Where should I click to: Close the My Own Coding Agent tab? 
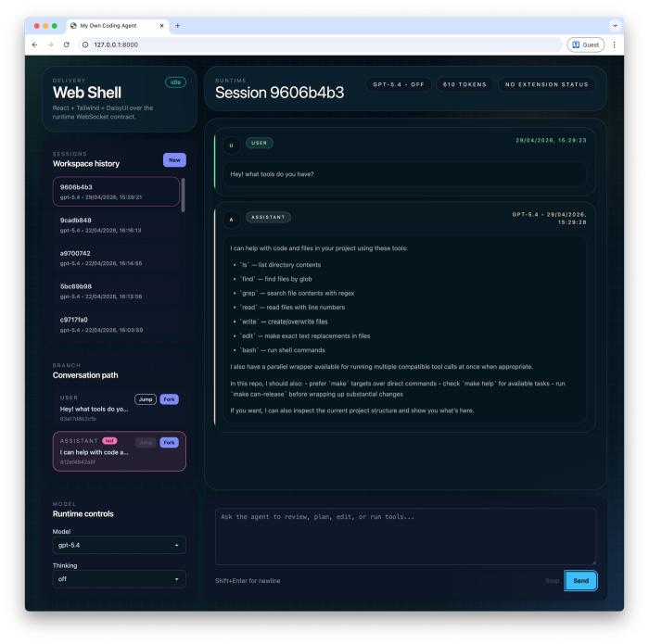click(x=162, y=26)
